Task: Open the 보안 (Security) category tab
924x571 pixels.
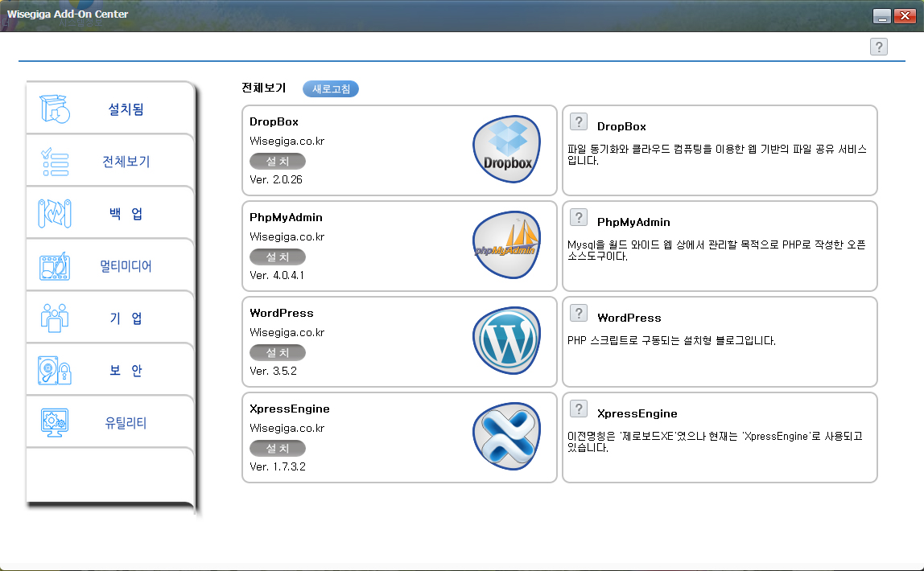Action: 110,371
